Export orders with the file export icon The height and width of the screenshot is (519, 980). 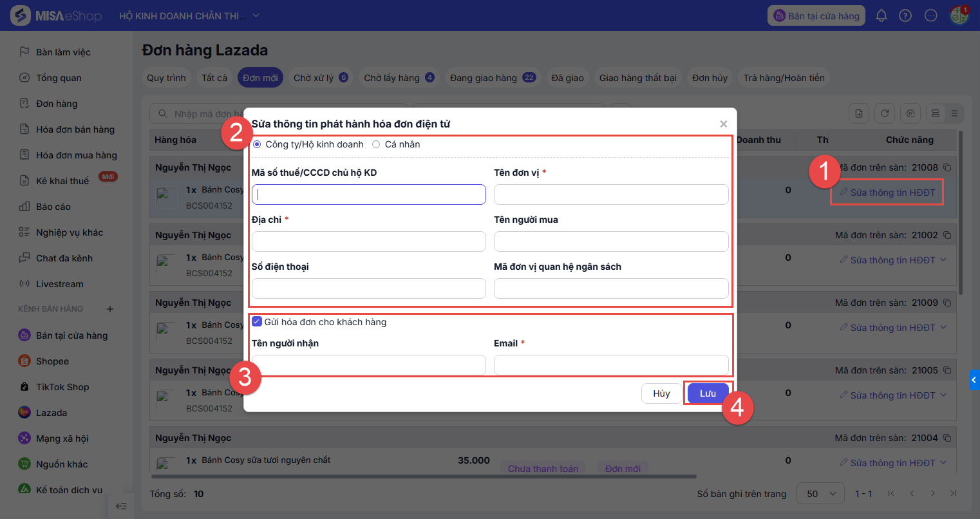(x=859, y=113)
